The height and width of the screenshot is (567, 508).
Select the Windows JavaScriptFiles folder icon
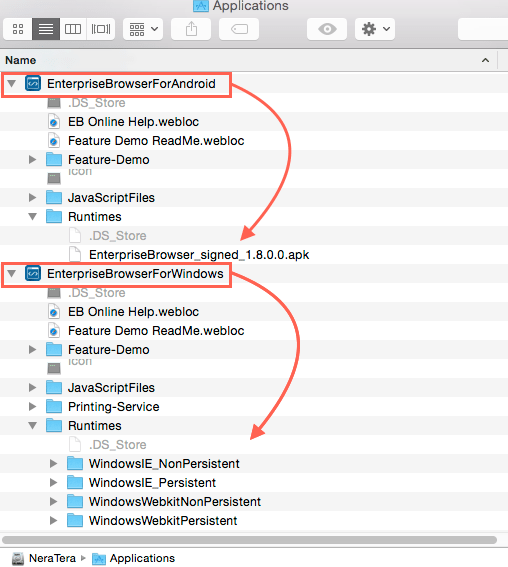click(54, 388)
